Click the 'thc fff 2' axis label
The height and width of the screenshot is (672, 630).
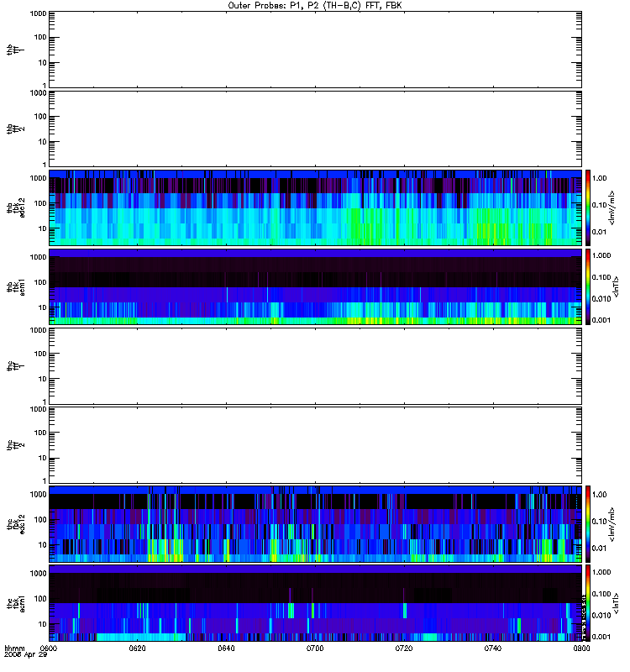15,445
